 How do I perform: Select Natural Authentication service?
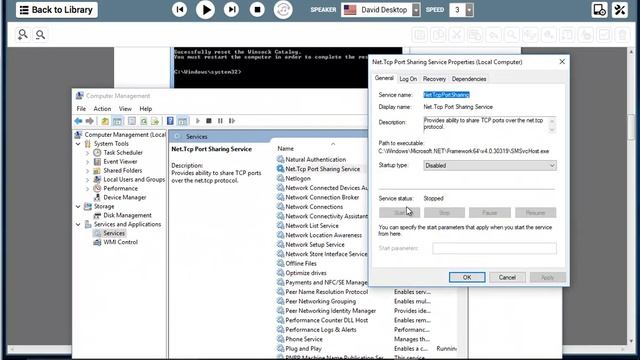coord(316,160)
